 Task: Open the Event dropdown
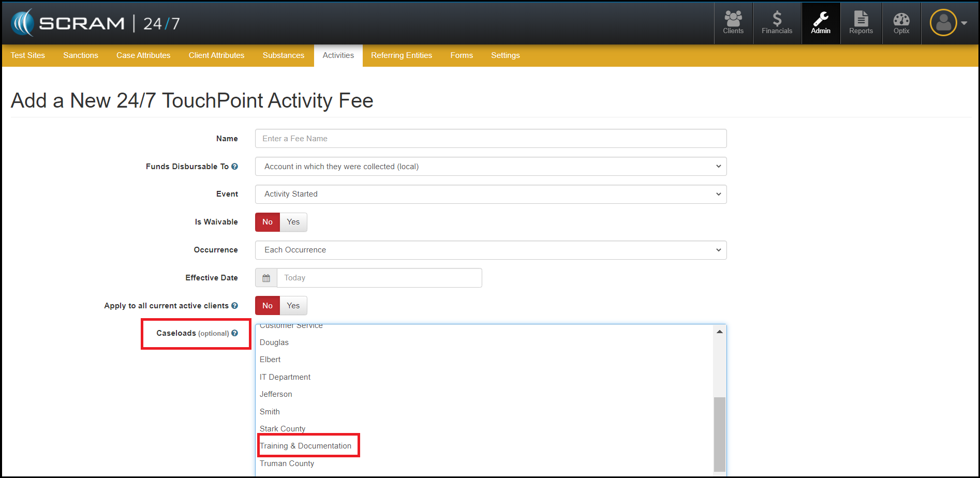tap(491, 195)
